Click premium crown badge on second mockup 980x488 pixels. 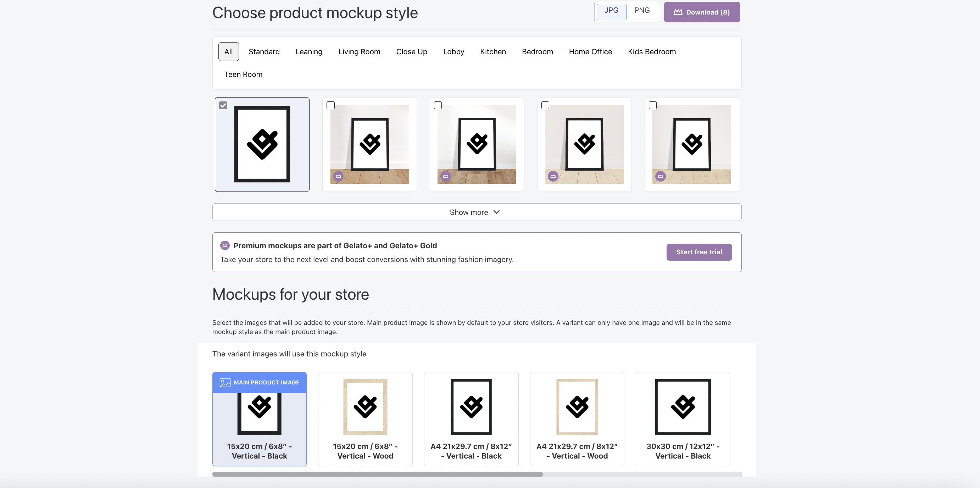[x=338, y=176]
